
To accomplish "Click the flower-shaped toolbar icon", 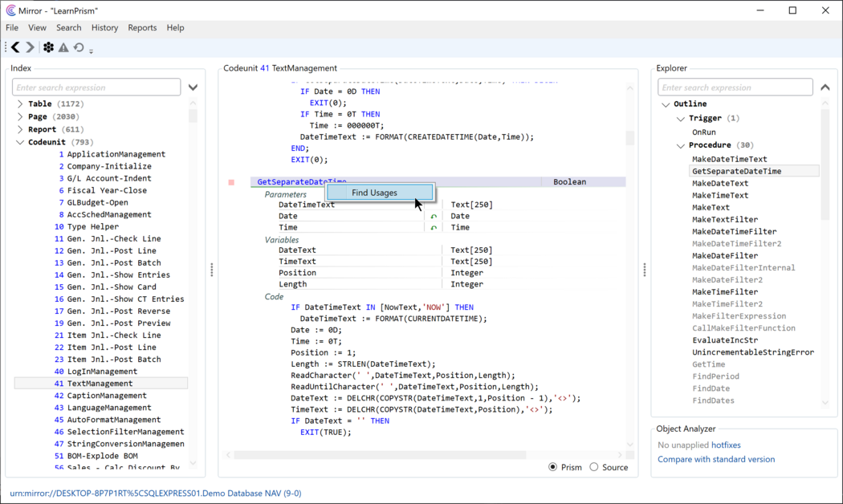I will 48,47.
